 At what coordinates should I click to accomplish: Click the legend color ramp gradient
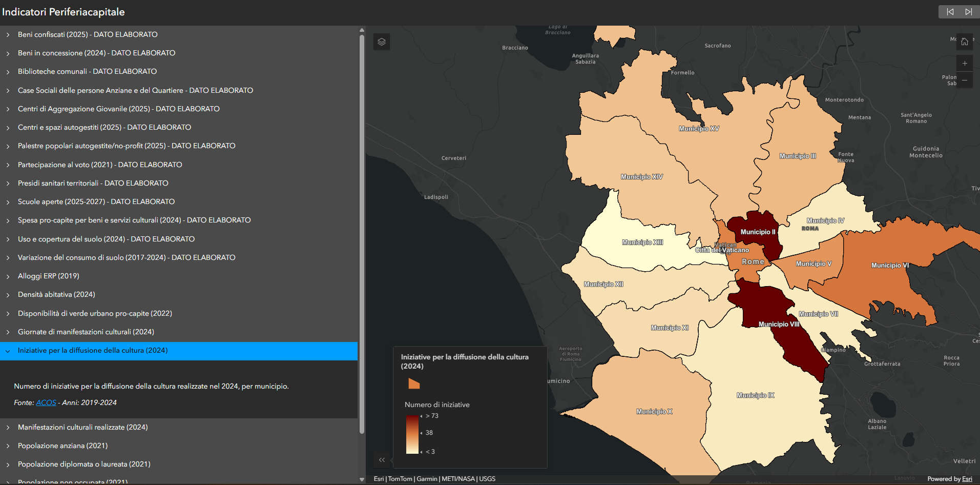coord(412,434)
